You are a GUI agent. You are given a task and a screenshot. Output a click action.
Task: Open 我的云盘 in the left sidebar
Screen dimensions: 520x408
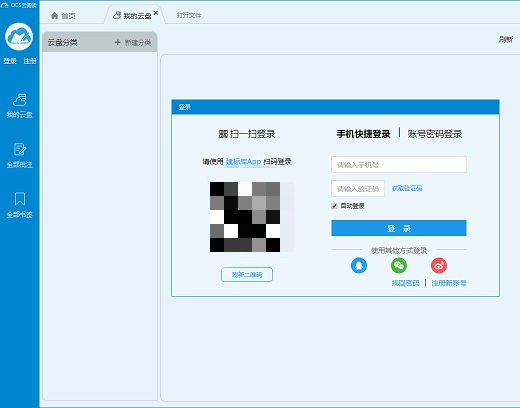tap(20, 106)
